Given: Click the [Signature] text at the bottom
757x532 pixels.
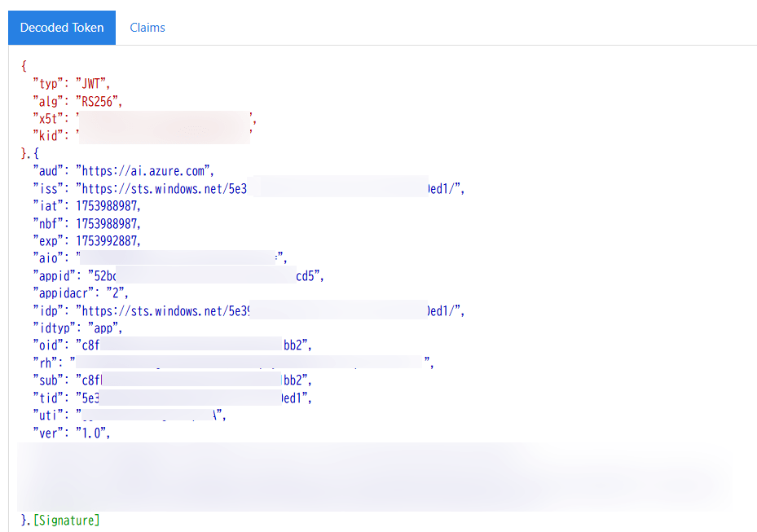Looking at the screenshot, I should (x=66, y=520).
